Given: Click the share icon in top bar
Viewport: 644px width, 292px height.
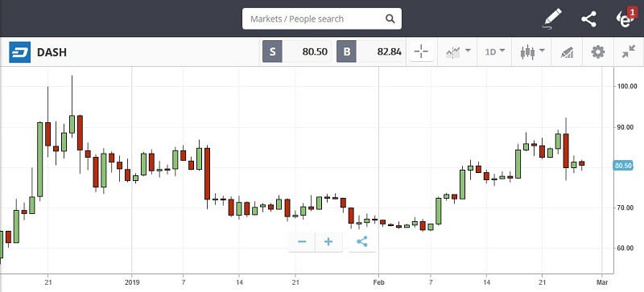Looking at the screenshot, I should coord(589,19).
